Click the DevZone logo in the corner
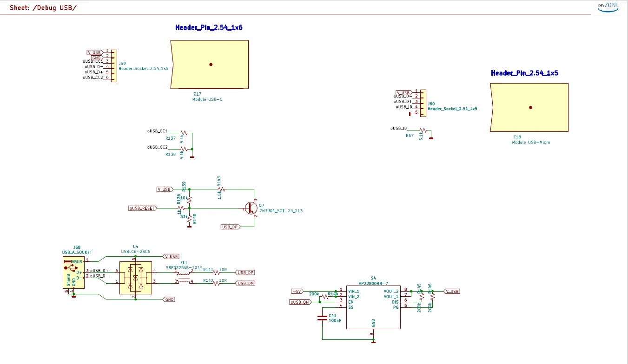 coord(608,7)
